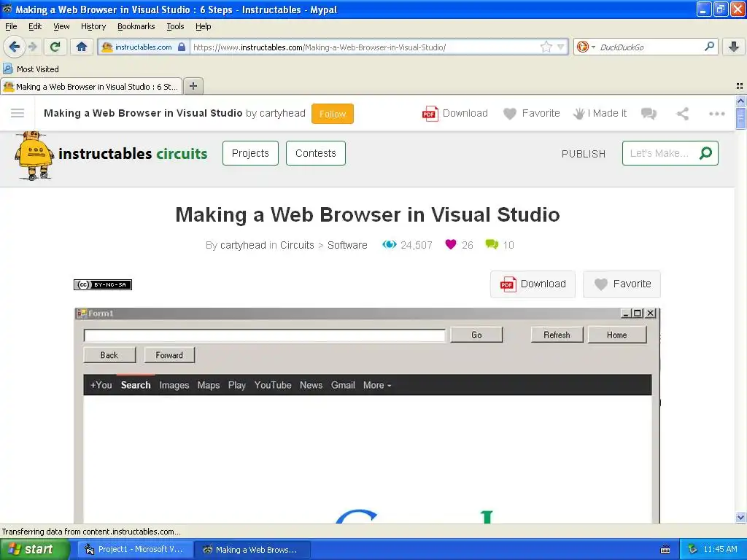Click the green comments count icon
This screenshot has height=560, width=747.
point(492,245)
